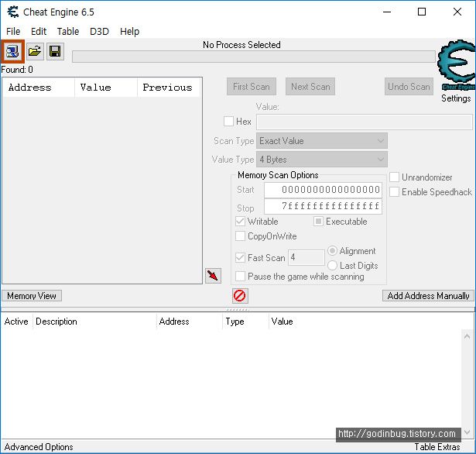This screenshot has width=476, height=454.
Task: Toggle the Hex checkbox
Action: coord(228,122)
